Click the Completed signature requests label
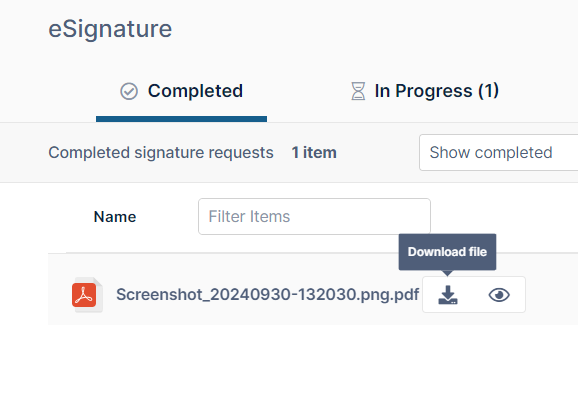Screen dimensions: 578x398 (x=161, y=153)
